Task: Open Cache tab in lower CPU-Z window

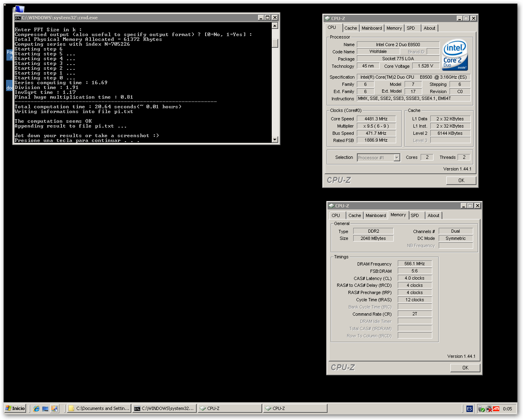Action: point(355,215)
